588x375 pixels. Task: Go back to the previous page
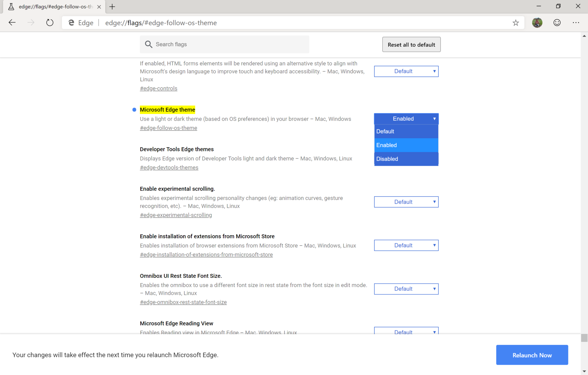(12, 23)
